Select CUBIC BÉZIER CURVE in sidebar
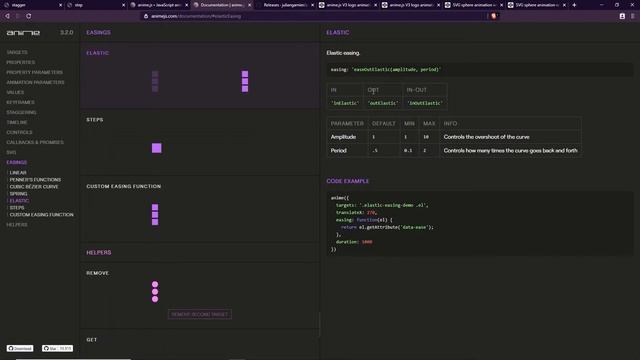640x360 pixels. pyautogui.click(x=34, y=187)
